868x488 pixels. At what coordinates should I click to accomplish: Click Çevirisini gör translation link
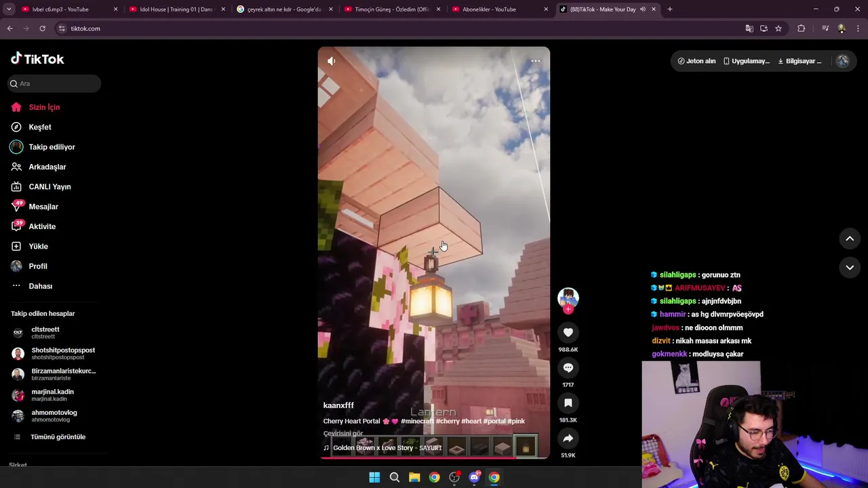[343, 433]
